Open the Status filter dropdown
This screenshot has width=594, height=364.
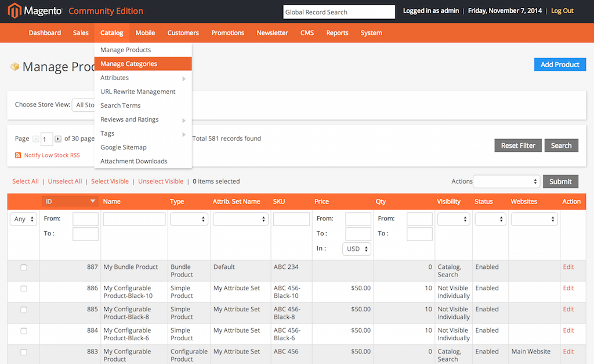[491, 219]
